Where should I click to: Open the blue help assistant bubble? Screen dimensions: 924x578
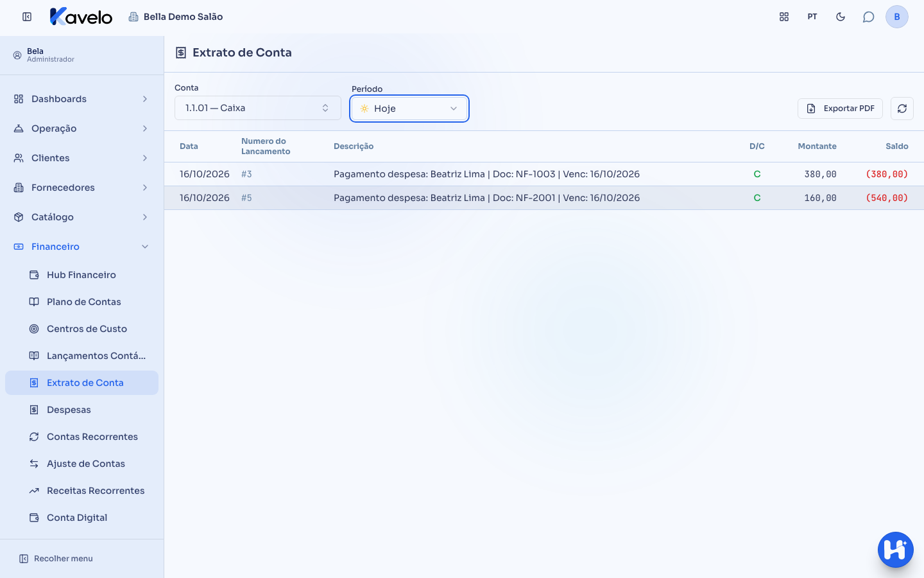[896, 550]
